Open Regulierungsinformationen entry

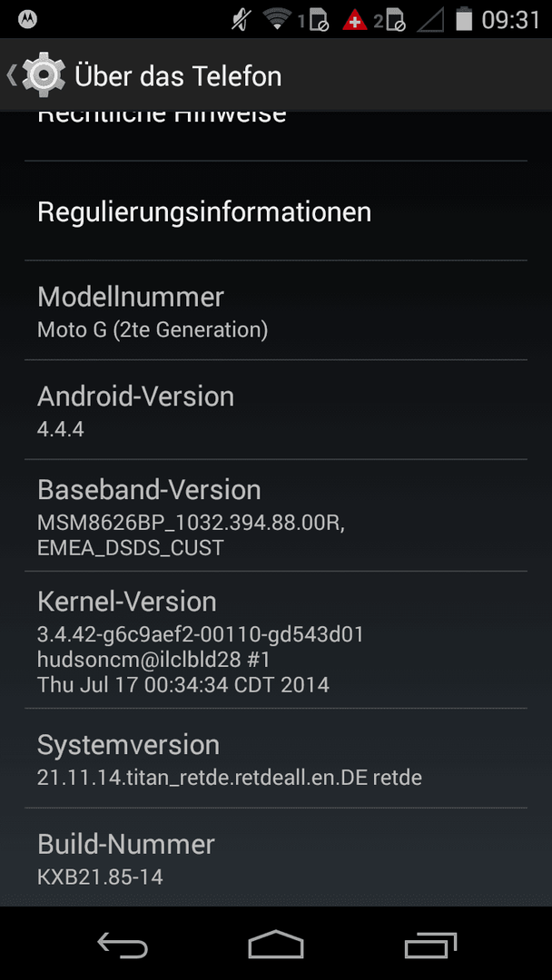(276, 211)
